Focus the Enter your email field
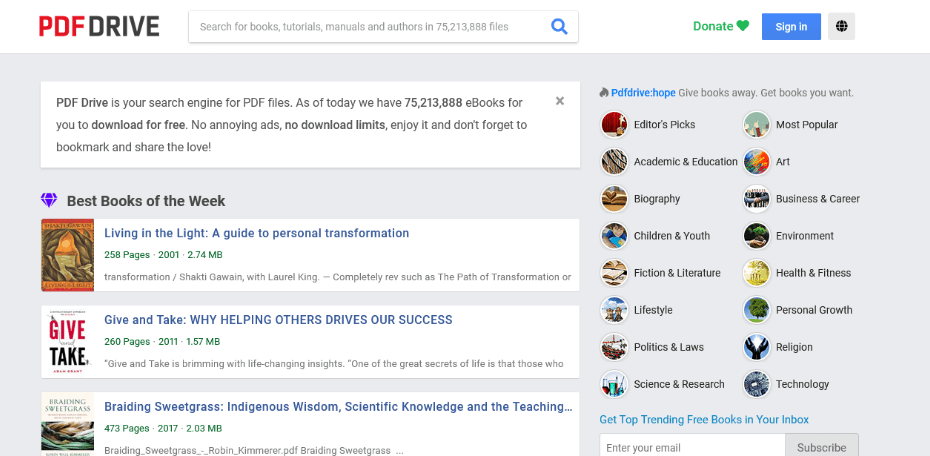This screenshot has width=930, height=456. (x=692, y=447)
